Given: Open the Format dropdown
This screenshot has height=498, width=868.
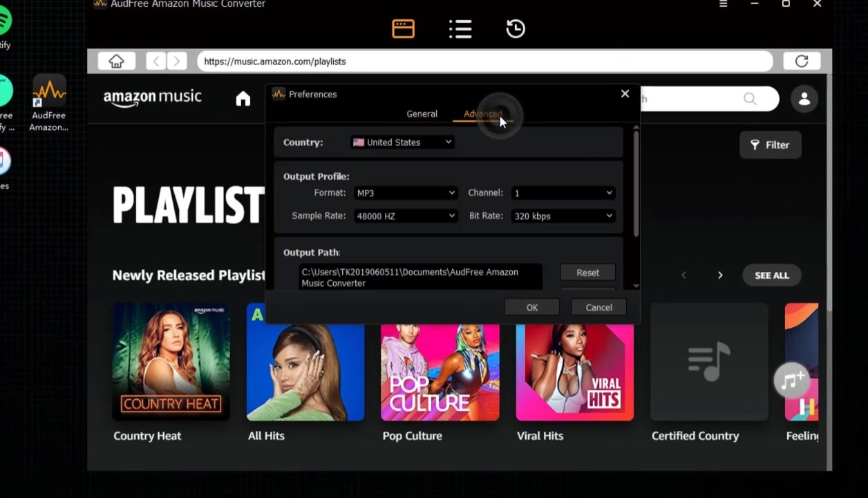Looking at the screenshot, I should click(406, 193).
